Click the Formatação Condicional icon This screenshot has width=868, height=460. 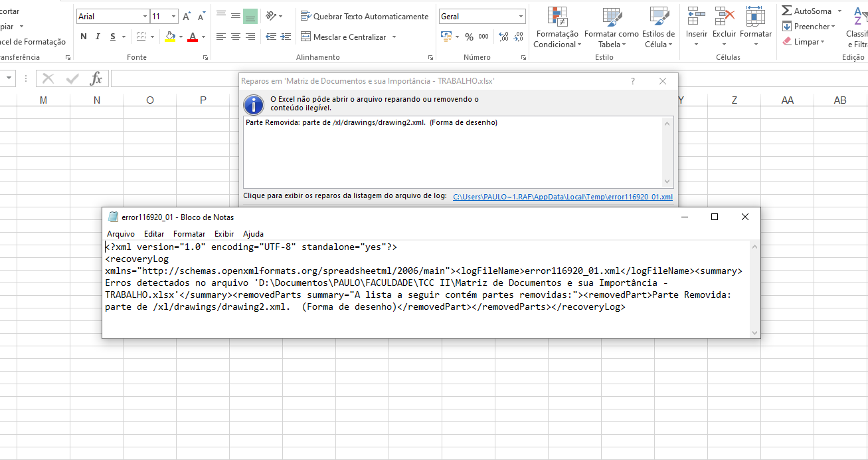557,17
